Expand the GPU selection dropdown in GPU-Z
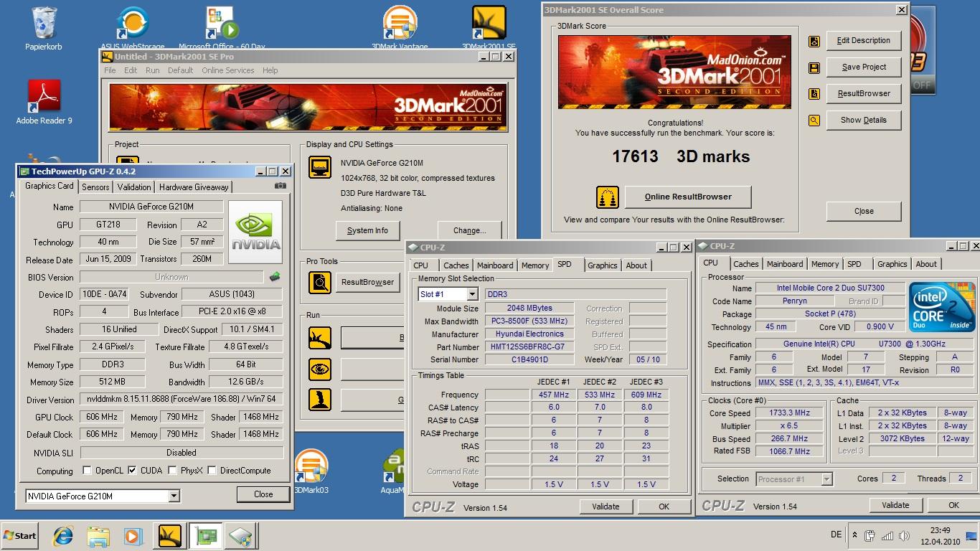The width and height of the screenshot is (980, 551). 174,496
